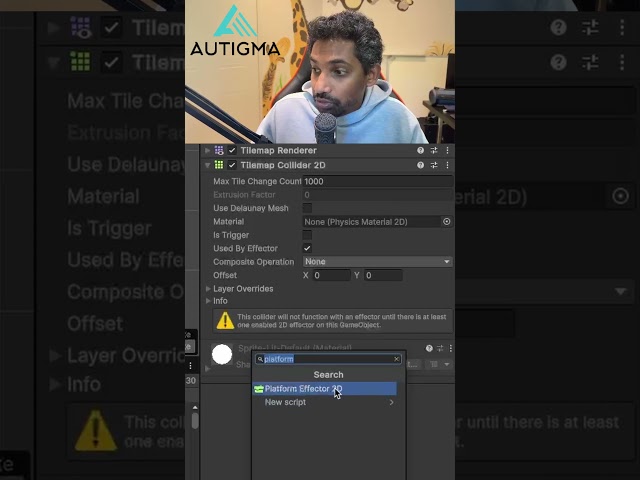
Task: Click the Offset label
Action: pyautogui.click(x=225, y=276)
